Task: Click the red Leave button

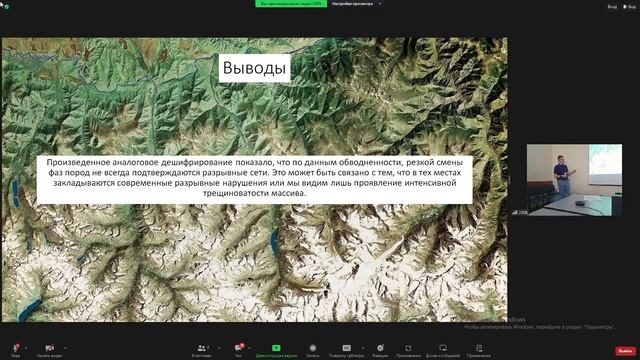Action: coord(625,351)
